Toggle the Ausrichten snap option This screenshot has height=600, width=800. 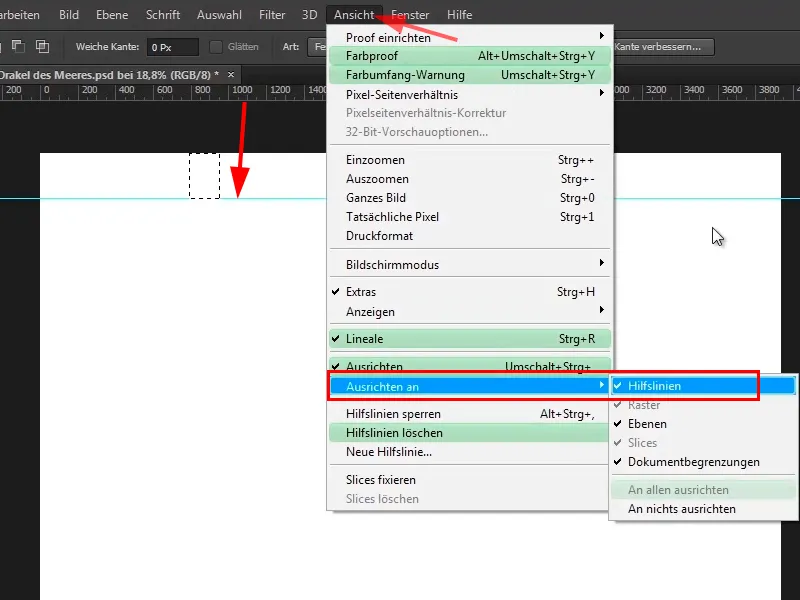[469, 365]
